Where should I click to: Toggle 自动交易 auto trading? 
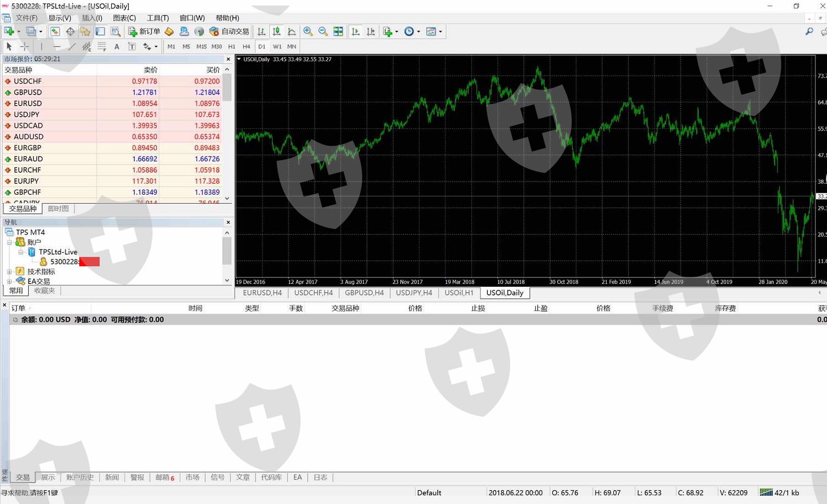[x=229, y=31]
